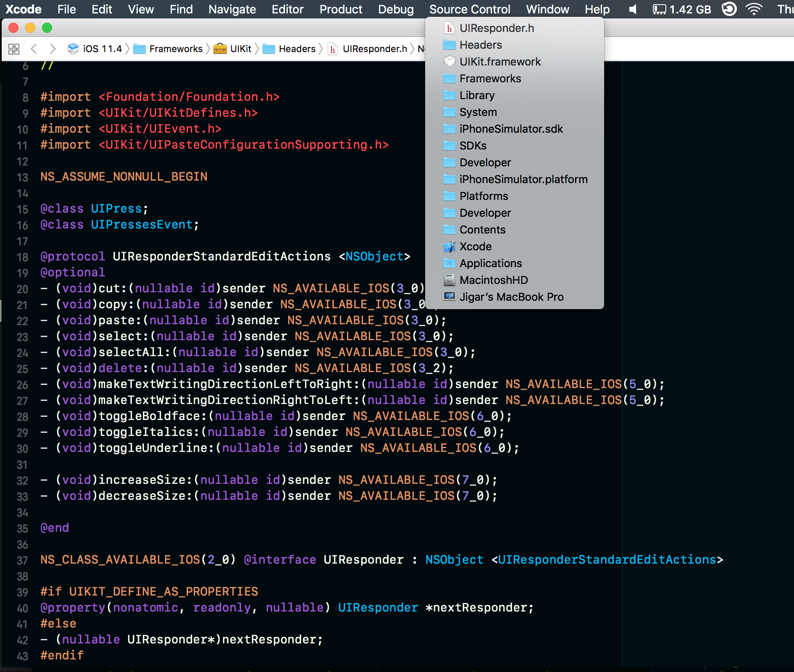Screen dimensions: 794x672
Task: Open the Find menu
Action: click(x=181, y=9)
